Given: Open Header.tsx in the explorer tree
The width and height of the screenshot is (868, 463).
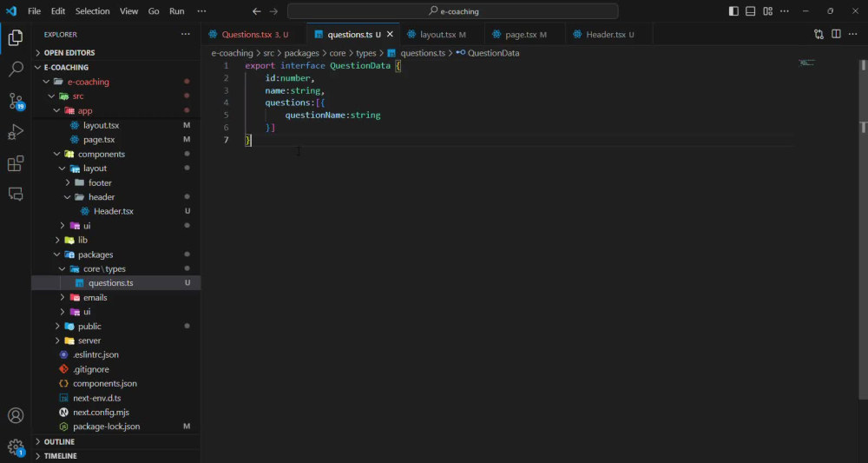Looking at the screenshot, I should pos(116,211).
